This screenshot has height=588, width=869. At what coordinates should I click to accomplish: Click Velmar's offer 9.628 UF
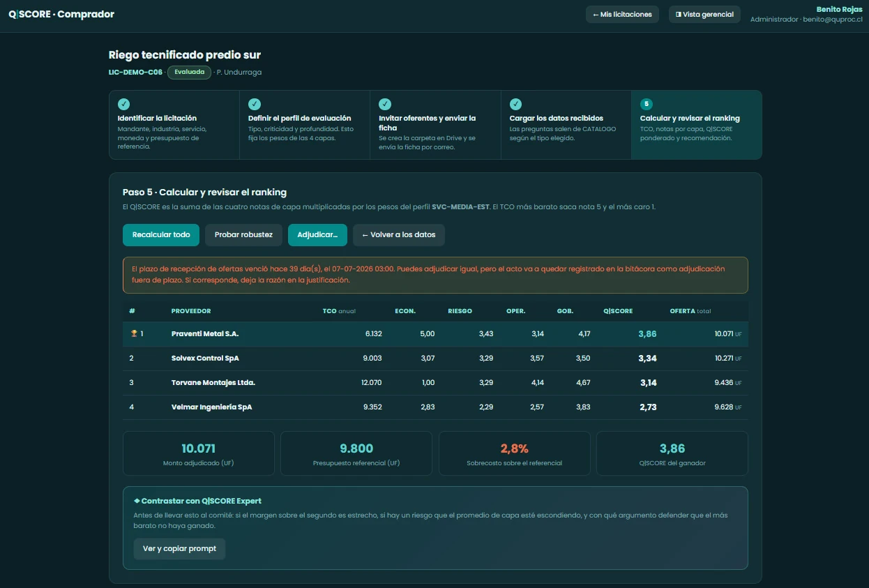(x=728, y=407)
